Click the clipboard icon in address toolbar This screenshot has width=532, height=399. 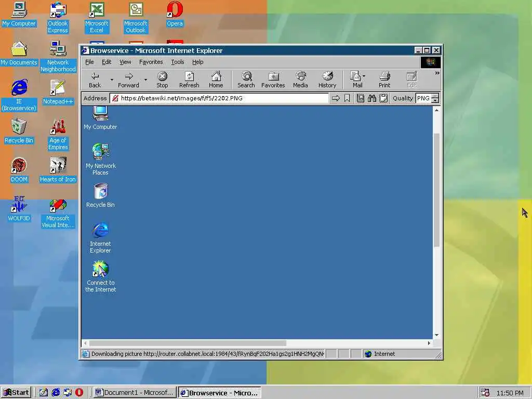pos(383,98)
